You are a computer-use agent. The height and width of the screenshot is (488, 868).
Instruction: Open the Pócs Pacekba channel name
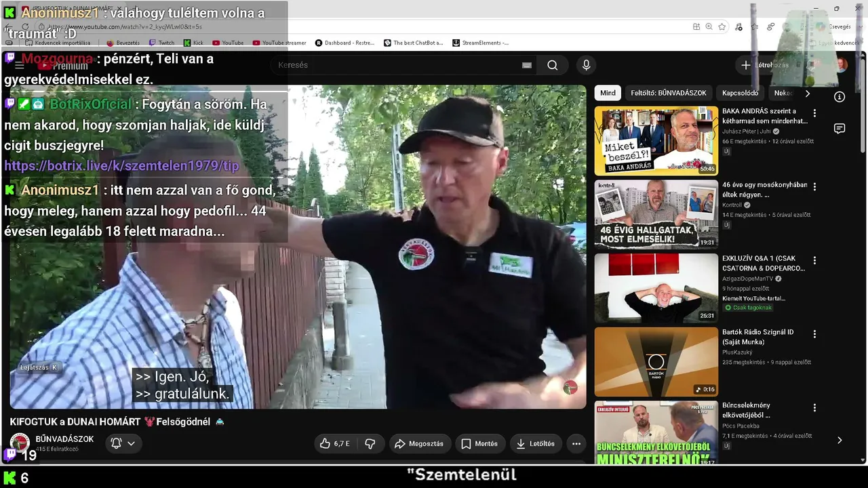coord(741,426)
